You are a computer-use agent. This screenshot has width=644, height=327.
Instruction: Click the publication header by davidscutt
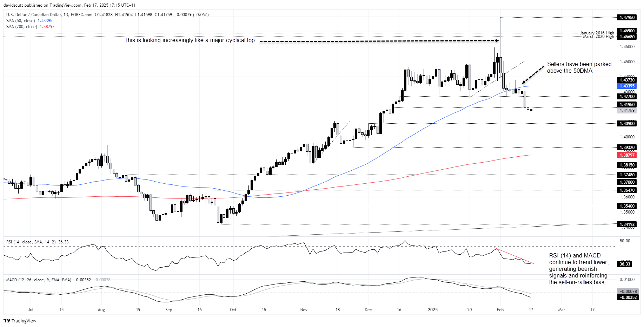69,5
